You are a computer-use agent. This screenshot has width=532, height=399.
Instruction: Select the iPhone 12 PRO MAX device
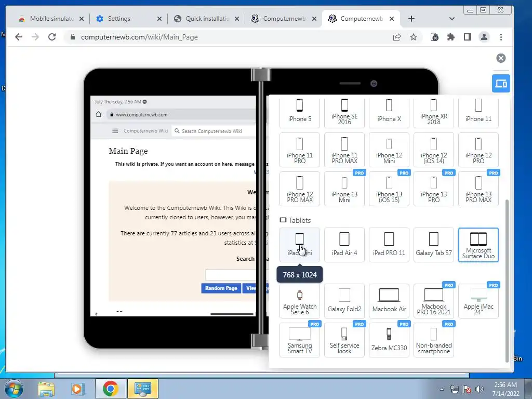(x=300, y=189)
